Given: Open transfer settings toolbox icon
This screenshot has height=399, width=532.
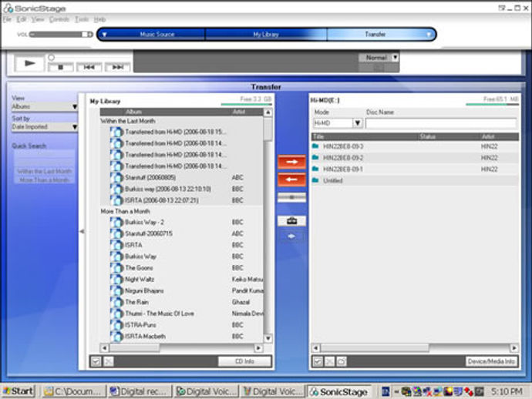Looking at the screenshot, I should tap(291, 221).
